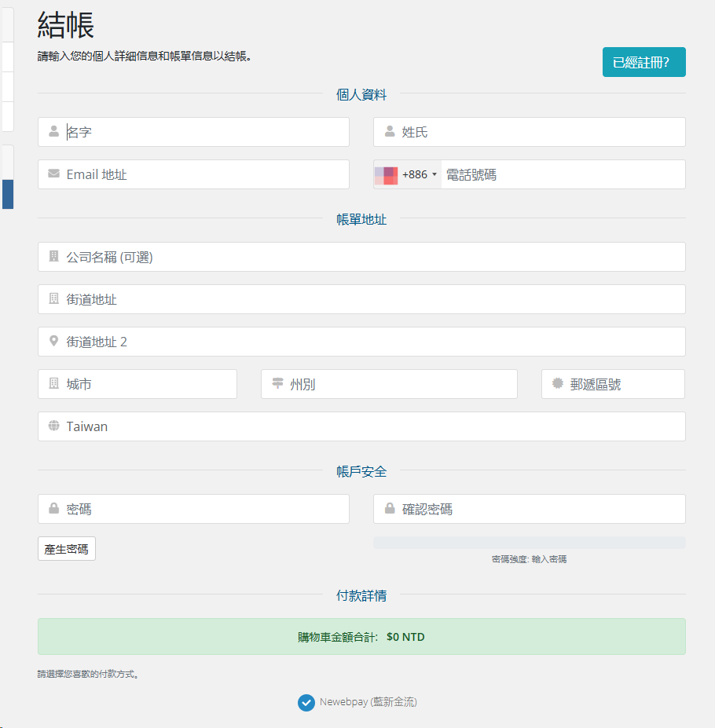
Task: Click the globe icon in country field
Action: (53, 426)
